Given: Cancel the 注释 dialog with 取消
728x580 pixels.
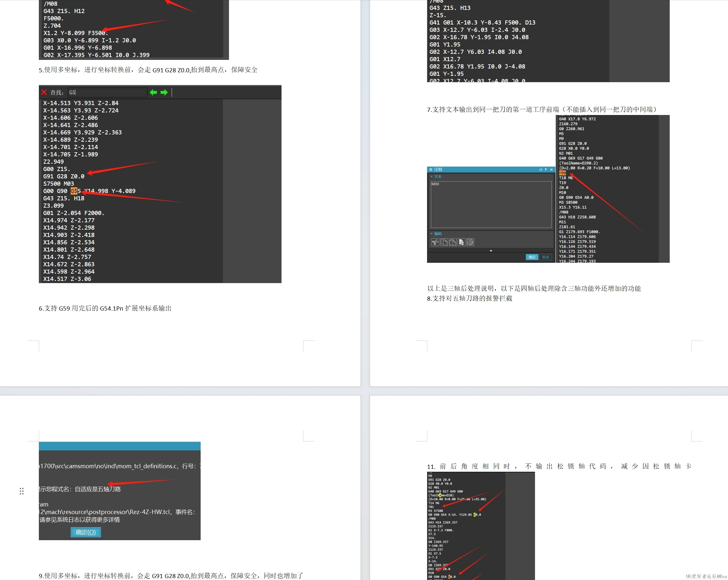Looking at the screenshot, I should 546,257.
